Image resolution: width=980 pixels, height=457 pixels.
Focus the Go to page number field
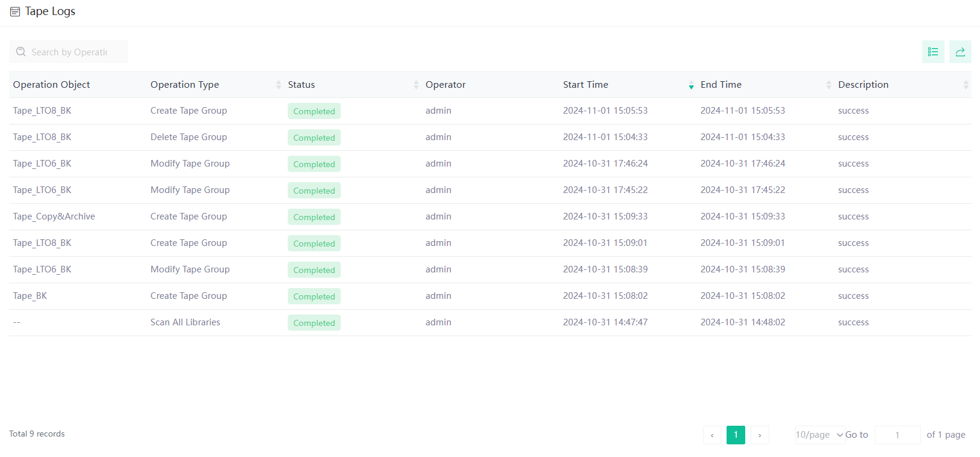pyautogui.click(x=897, y=435)
